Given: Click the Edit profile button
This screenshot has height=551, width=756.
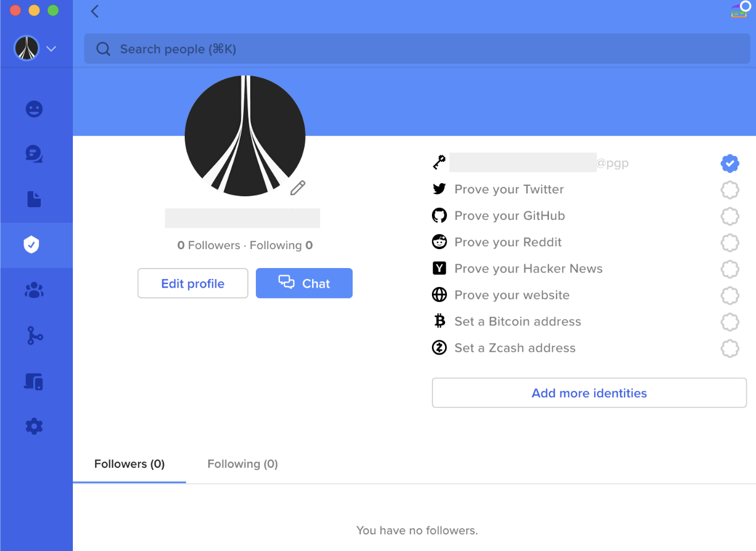Looking at the screenshot, I should tap(193, 284).
